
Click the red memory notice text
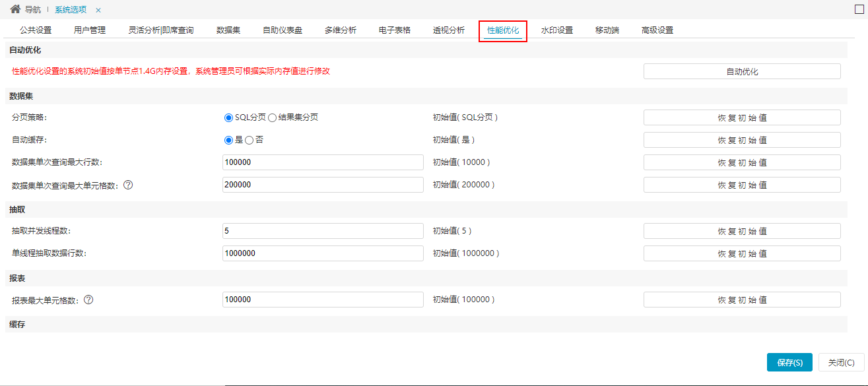[x=171, y=71]
